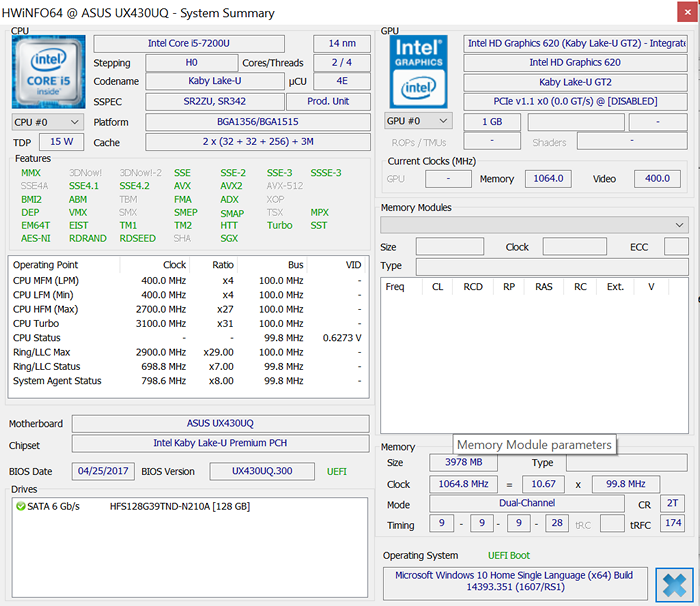Close the window via red title bar X

click(688, 12)
